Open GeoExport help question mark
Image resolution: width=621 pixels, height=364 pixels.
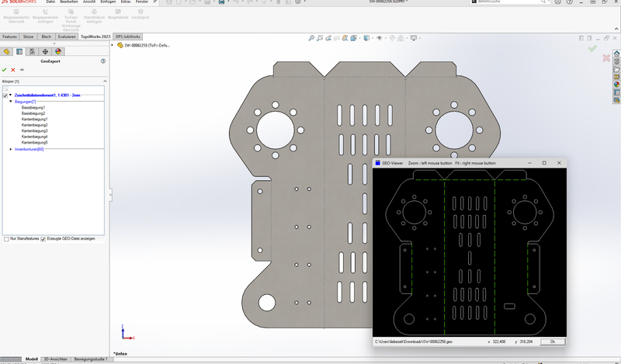pos(103,61)
